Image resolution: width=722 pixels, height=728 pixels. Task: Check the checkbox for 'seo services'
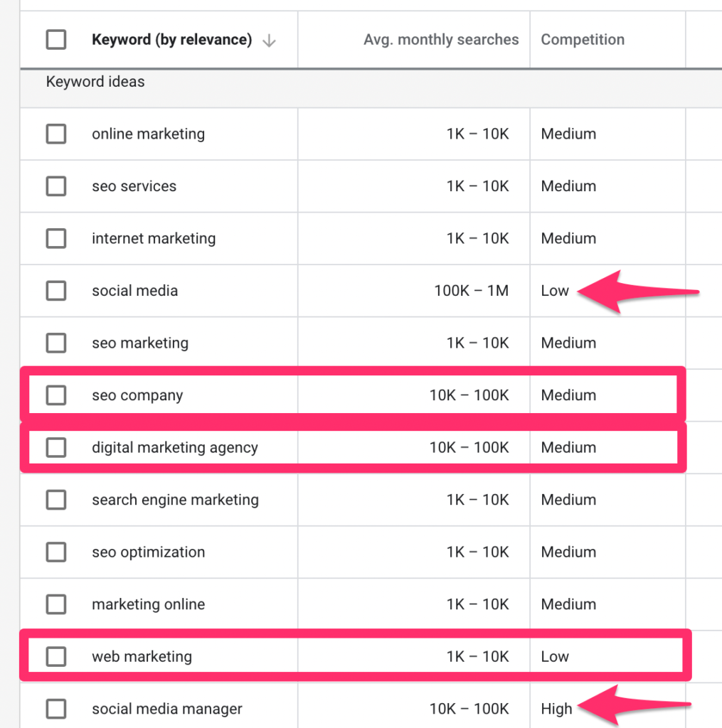(x=56, y=186)
